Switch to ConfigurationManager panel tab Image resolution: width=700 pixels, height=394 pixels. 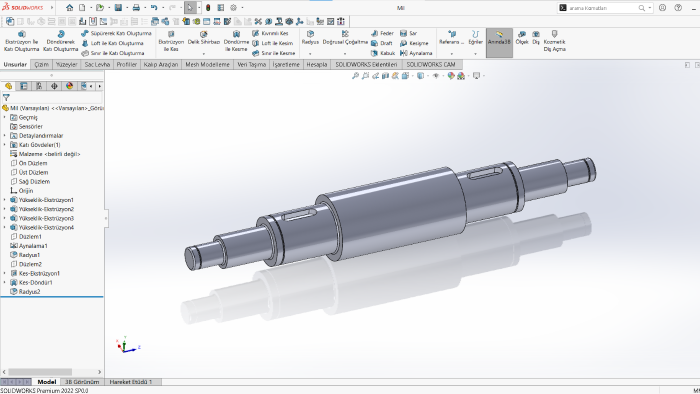coord(39,86)
